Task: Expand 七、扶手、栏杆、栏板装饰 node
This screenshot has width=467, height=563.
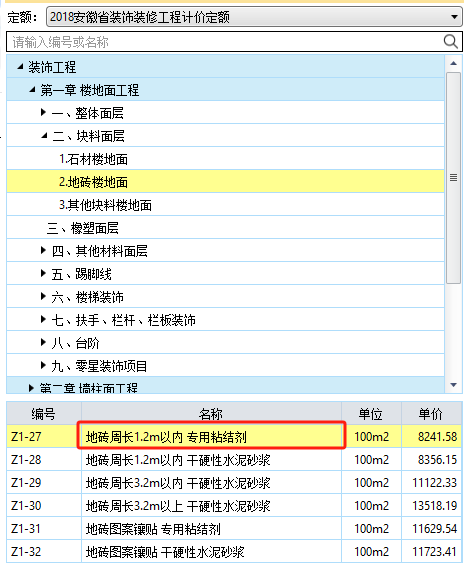Action: tap(43, 319)
